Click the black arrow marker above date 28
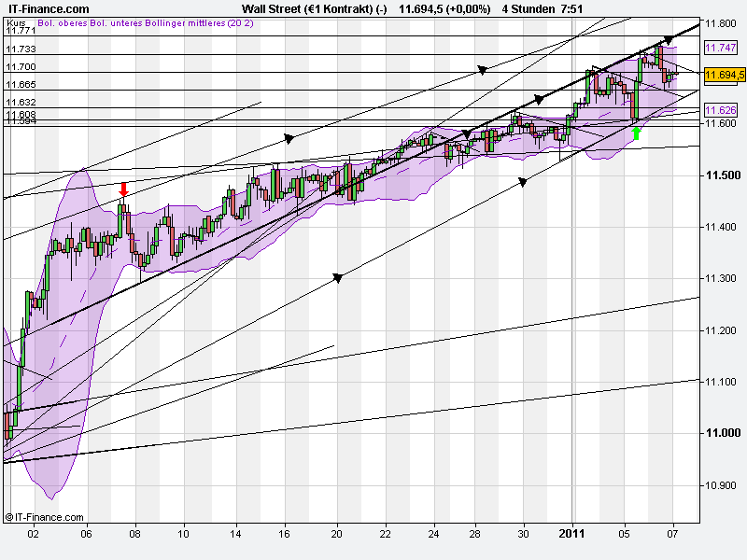Screen dimensions: 747x560 (483, 70)
